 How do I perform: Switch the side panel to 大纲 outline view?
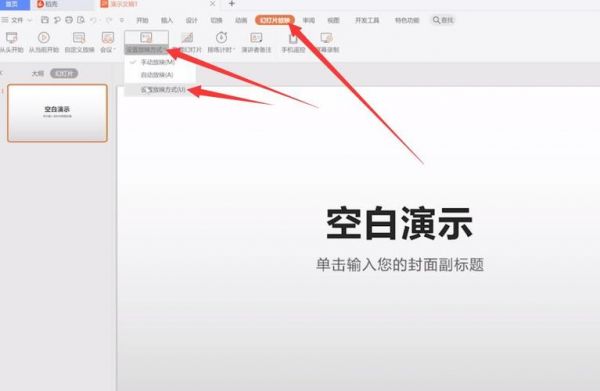click(38, 73)
